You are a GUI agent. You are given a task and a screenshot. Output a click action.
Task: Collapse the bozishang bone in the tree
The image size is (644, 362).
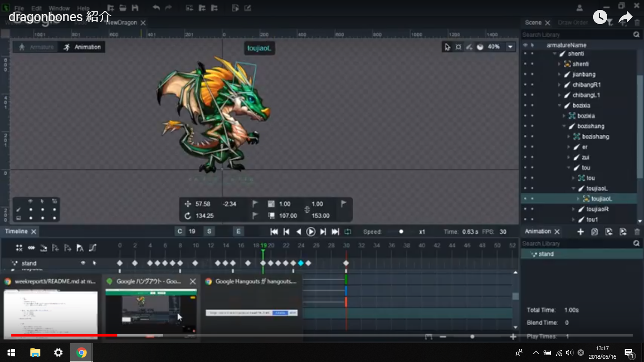pos(565,126)
